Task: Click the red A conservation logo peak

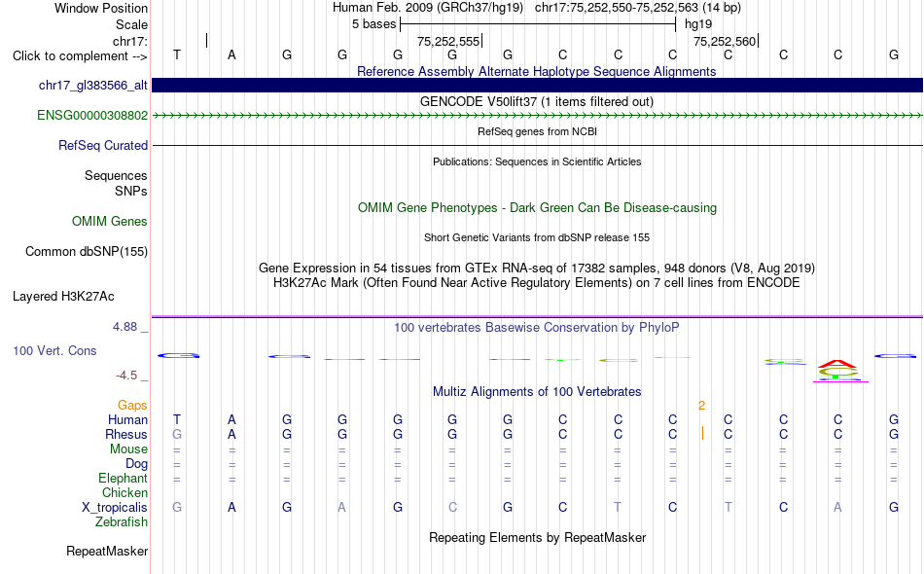Action: 837,364
